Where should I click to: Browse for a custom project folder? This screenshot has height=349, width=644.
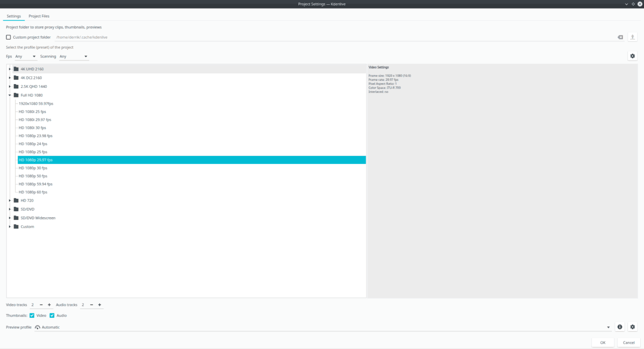(633, 36)
